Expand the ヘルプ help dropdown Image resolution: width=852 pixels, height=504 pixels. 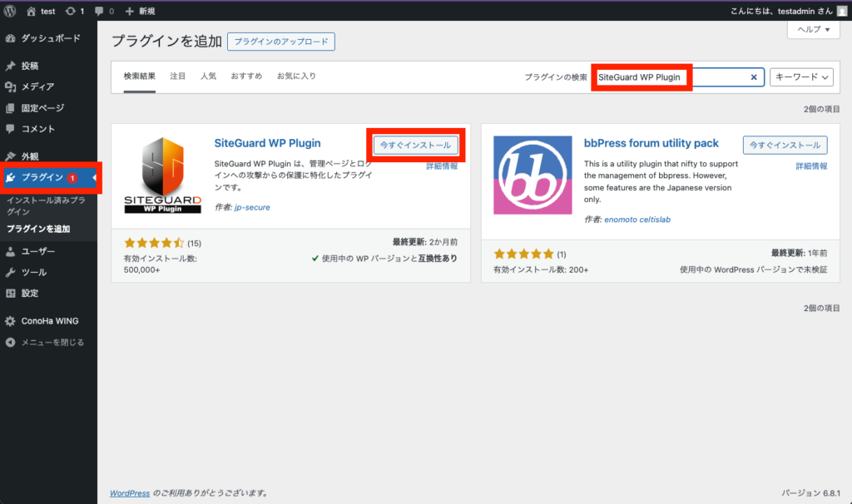[814, 29]
